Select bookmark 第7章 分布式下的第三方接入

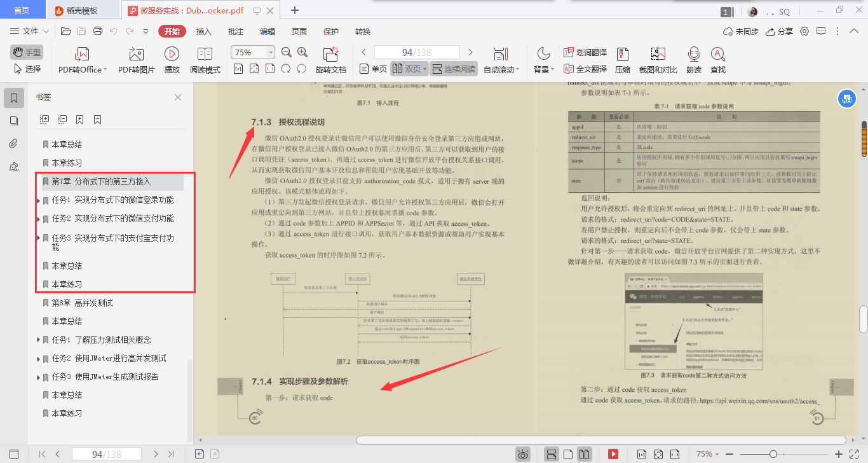click(x=112, y=182)
